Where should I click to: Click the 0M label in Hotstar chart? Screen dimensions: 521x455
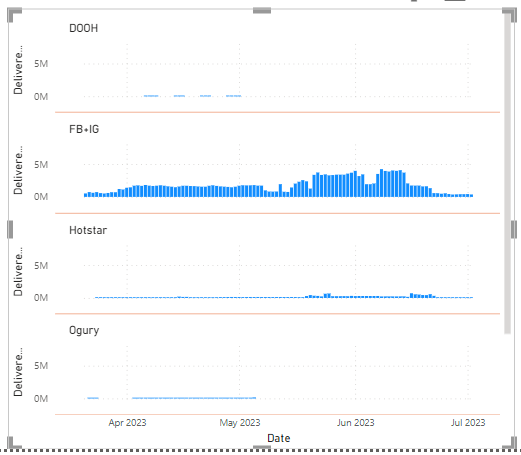click(x=41, y=297)
